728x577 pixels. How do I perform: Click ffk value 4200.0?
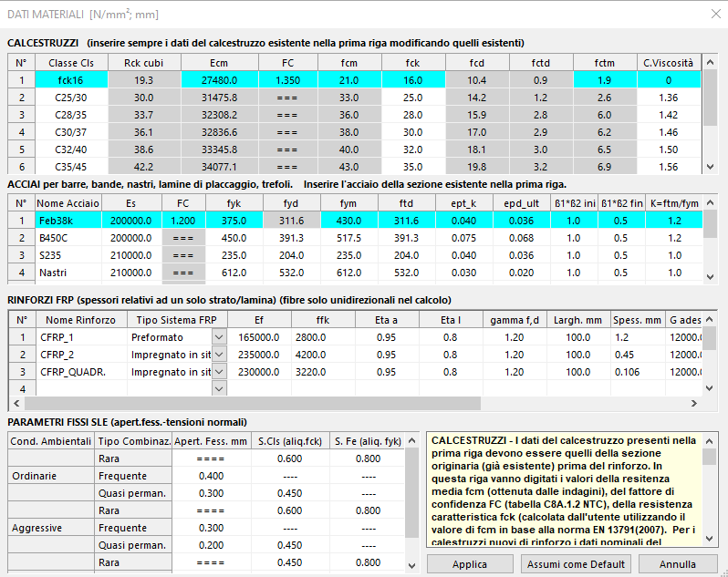click(x=323, y=355)
